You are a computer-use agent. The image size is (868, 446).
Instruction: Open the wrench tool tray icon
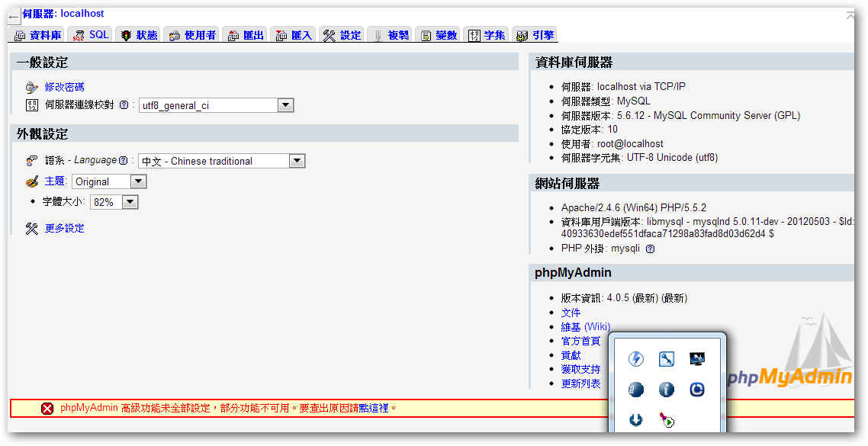click(x=666, y=359)
